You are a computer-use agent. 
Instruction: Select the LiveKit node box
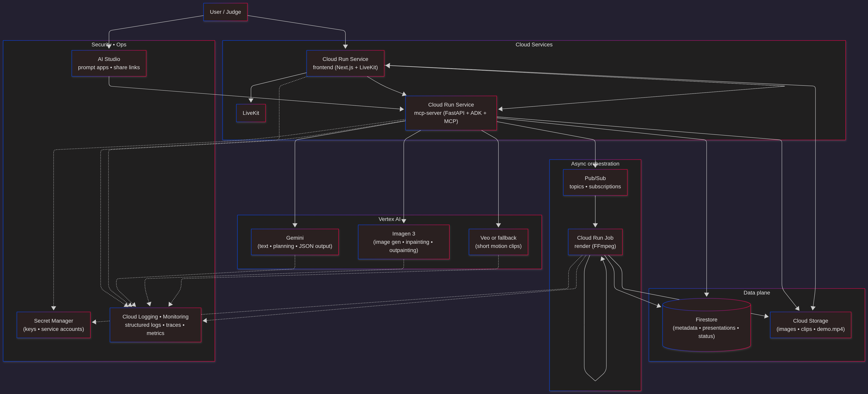pos(251,113)
